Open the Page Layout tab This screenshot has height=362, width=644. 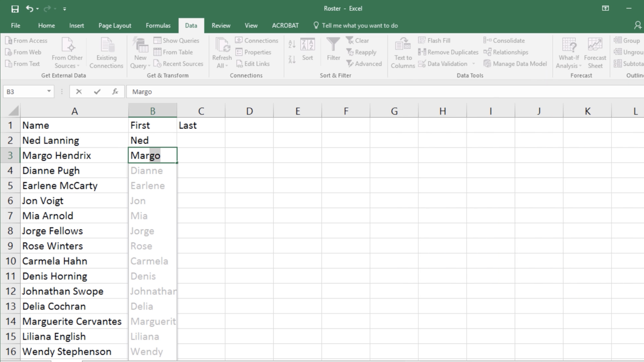click(x=114, y=26)
